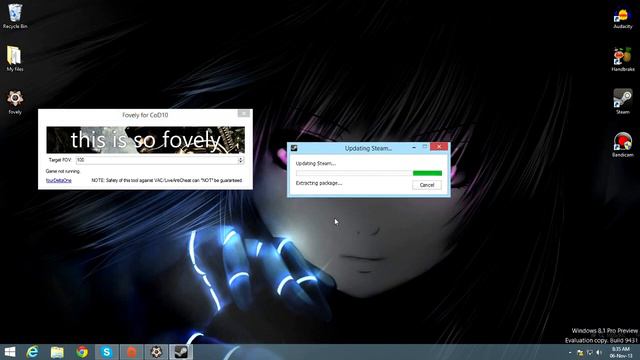Switch to Steam taskbar button

coord(181,352)
